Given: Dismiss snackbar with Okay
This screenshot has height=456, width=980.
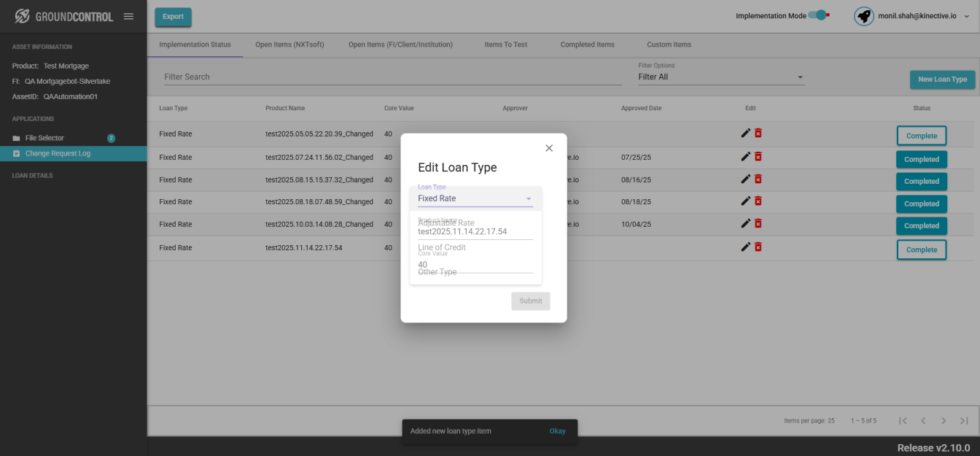Looking at the screenshot, I should [557, 431].
